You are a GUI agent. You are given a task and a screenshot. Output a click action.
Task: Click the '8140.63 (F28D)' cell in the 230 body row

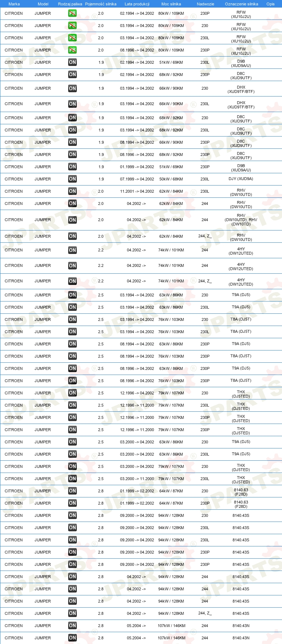[x=241, y=492]
